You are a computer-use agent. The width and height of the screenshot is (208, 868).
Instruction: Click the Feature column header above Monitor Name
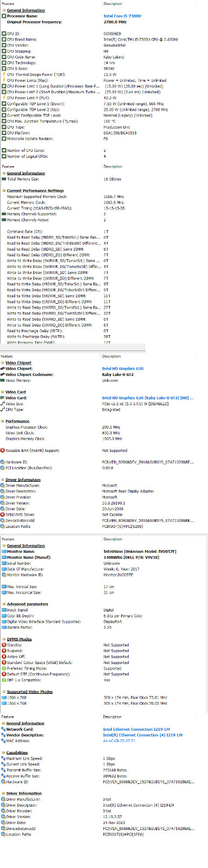[8, 539]
